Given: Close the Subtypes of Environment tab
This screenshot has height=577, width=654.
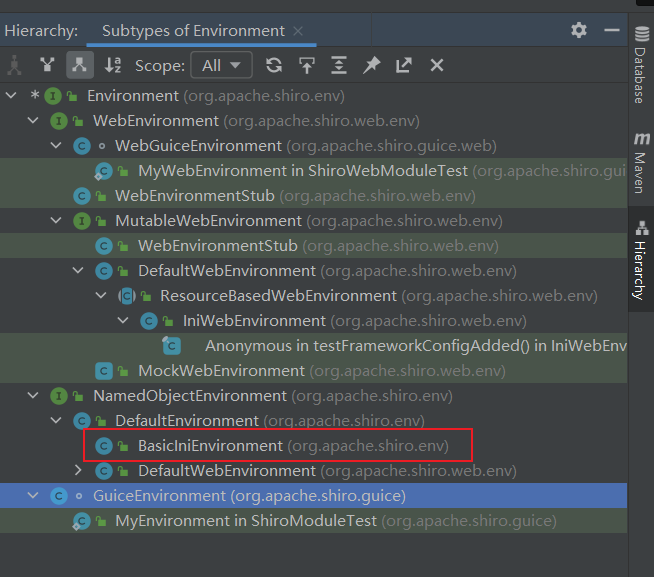Looking at the screenshot, I should [298, 31].
